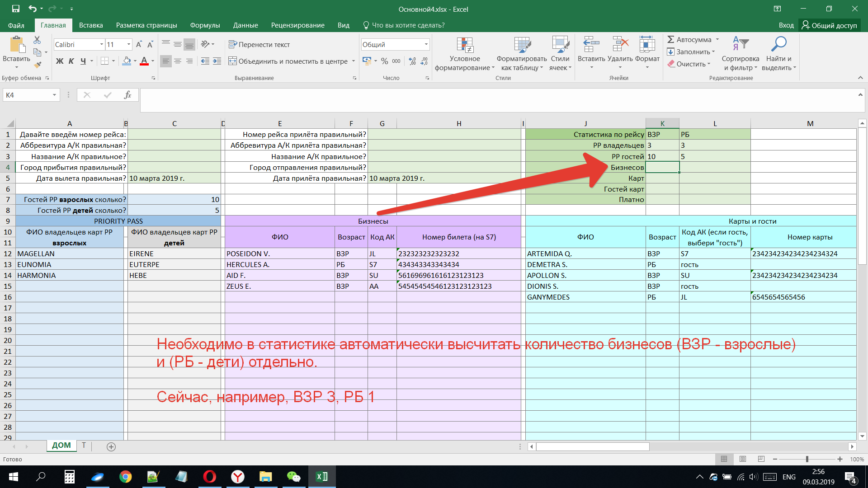Open Сортировка и фильтр menu

[x=741, y=53]
